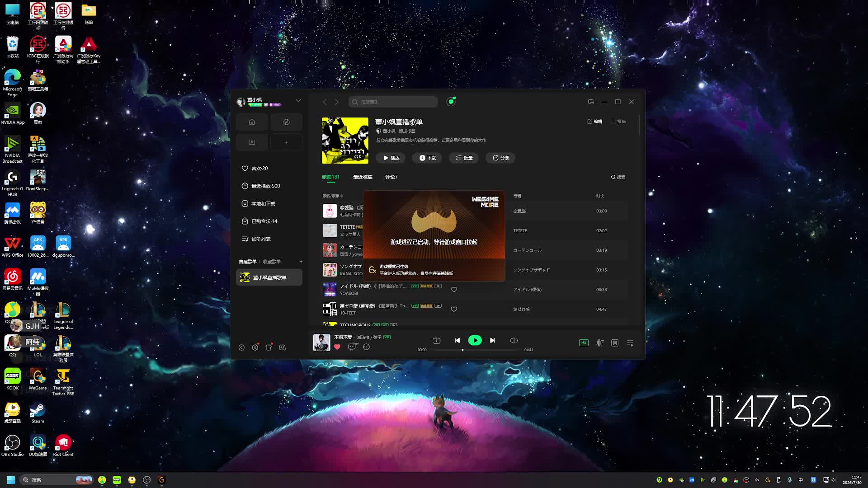This screenshot has width=868, height=488.
Task: Click the 批量 batch button
Action: (464, 158)
